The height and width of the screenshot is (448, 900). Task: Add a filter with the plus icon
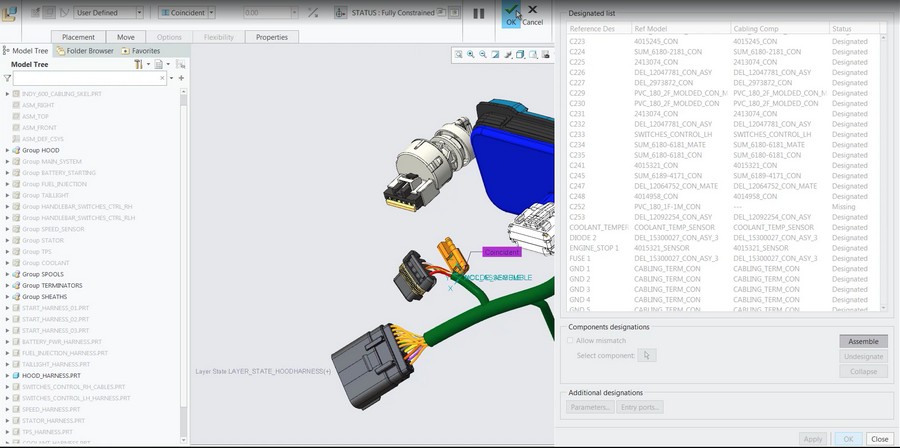pyautogui.click(x=181, y=78)
